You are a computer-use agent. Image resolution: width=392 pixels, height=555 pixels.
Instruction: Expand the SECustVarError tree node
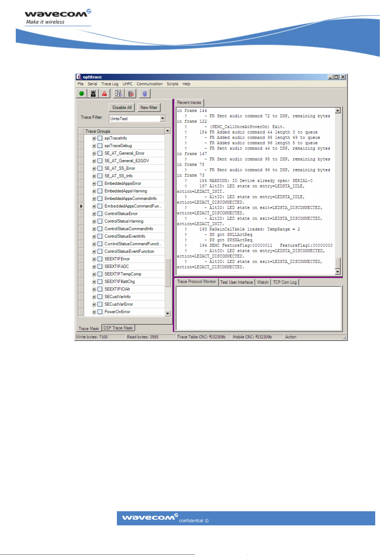coord(94,304)
